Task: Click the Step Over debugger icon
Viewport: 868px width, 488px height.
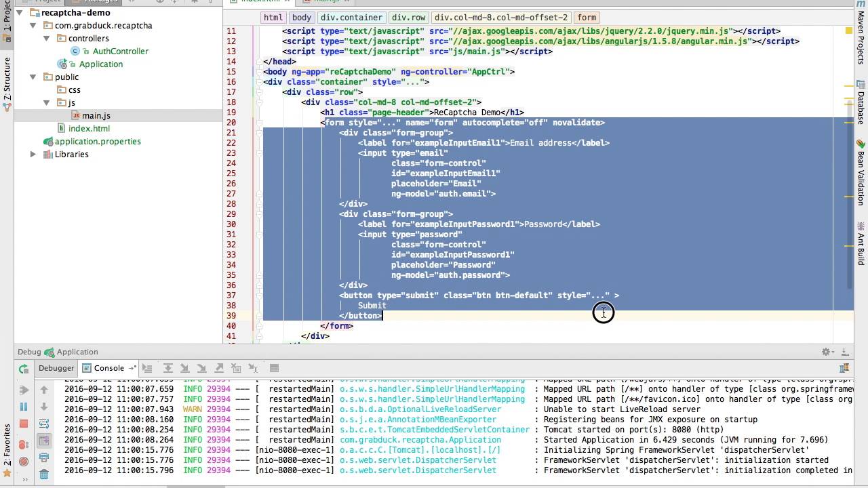Action: pos(167,368)
